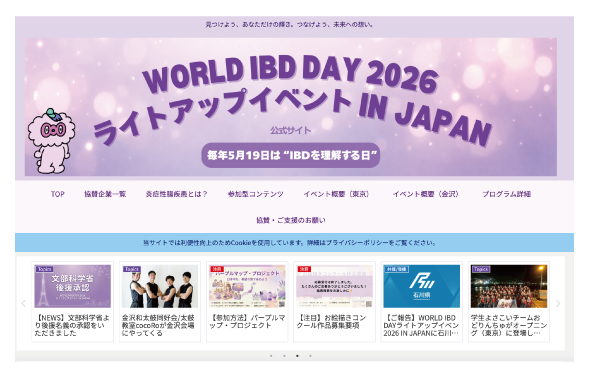Screen dimensions: 590x375
Task: Open 炎症性腸疾患とは？ page
Action: point(176,194)
